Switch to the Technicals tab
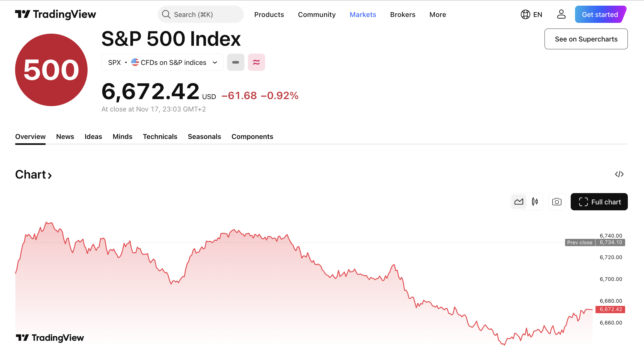 click(x=160, y=137)
